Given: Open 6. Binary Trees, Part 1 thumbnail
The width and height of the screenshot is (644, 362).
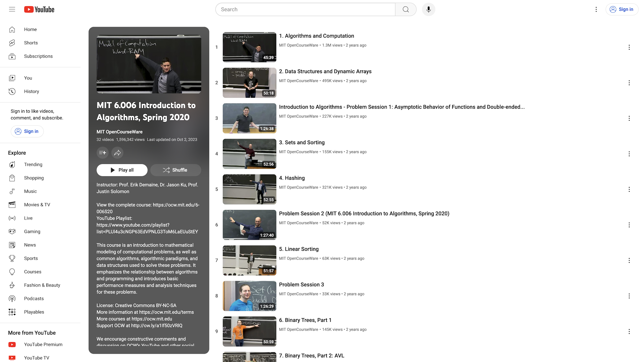Looking at the screenshot, I should pos(250,331).
